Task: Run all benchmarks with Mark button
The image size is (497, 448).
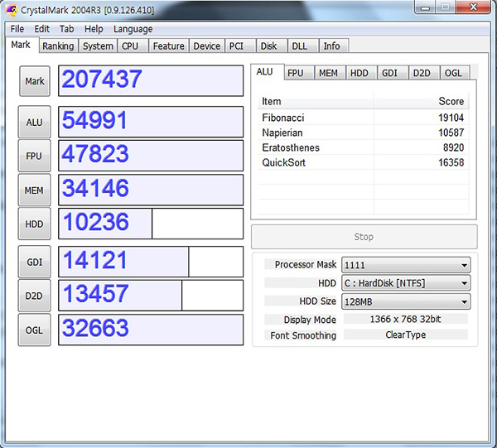Action: pos(35,81)
